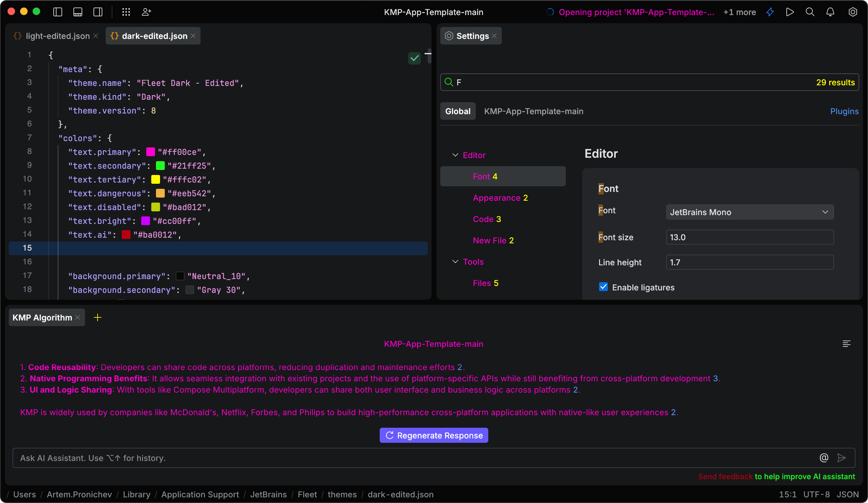The width and height of the screenshot is (868, 503).
Task: Toggle the bottom panel visibility
Action: point(77,12)
